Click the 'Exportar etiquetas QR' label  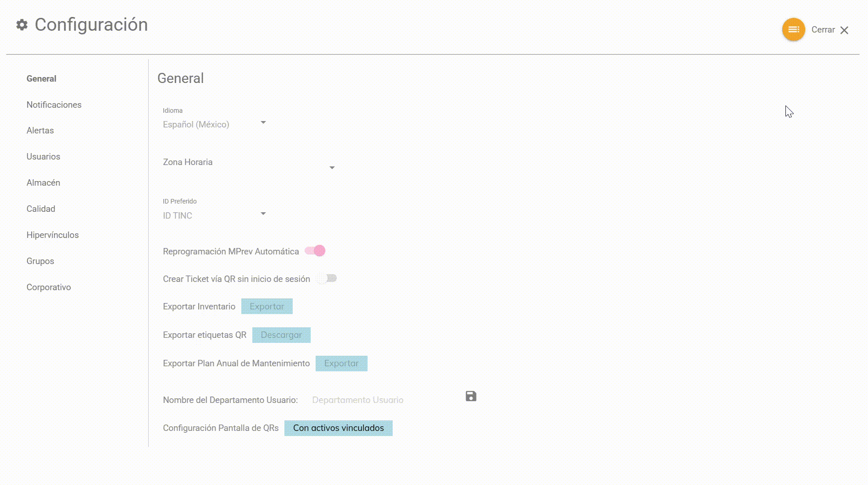[205, 335]
